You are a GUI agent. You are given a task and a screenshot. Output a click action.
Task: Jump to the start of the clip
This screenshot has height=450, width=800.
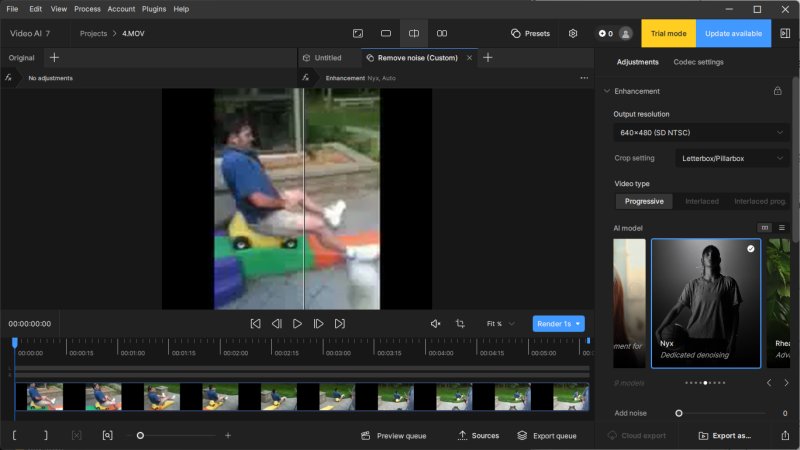click(255, 324)
